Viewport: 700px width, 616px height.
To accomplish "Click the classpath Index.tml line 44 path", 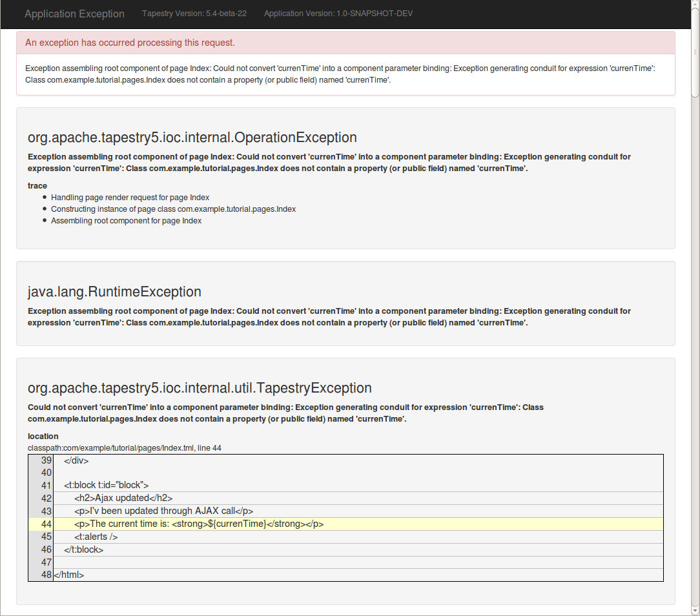I will pyautogui.click(x=125, y=447).
